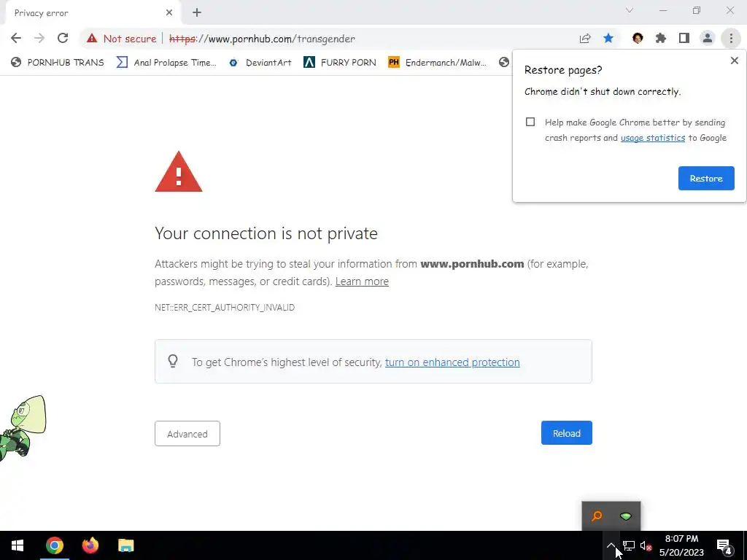Click the blue Reload button
The image size is (747, 560).
coord(566,433)
